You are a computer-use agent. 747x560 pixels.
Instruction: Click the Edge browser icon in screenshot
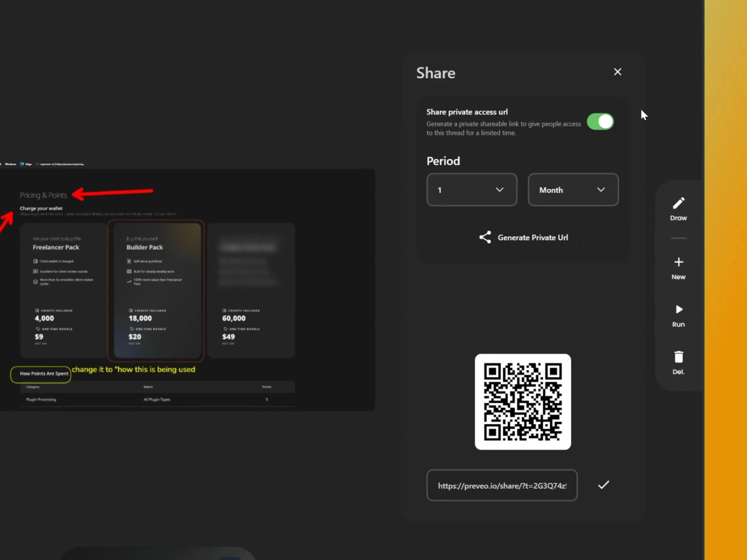[22, 164]
